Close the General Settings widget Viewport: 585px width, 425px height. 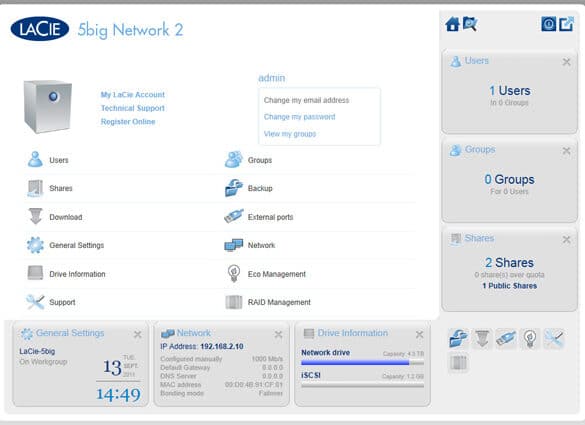137,334
